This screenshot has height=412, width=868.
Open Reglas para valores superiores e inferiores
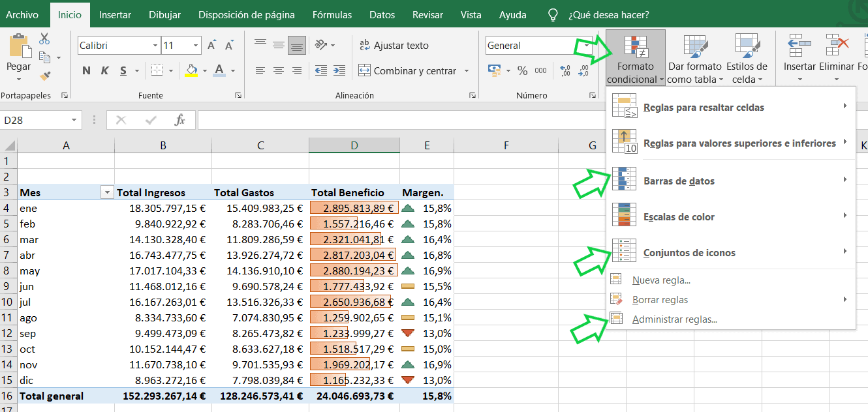point(730,143)
